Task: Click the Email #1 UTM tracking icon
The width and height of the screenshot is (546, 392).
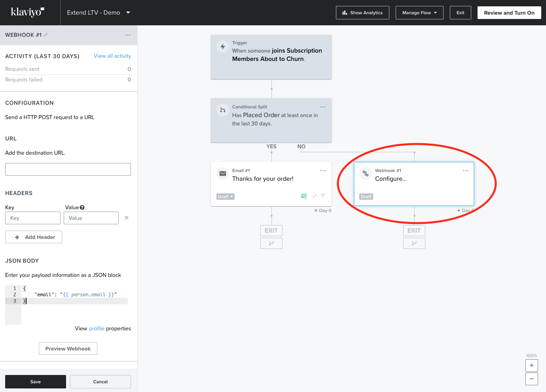Action: point(315,196)
